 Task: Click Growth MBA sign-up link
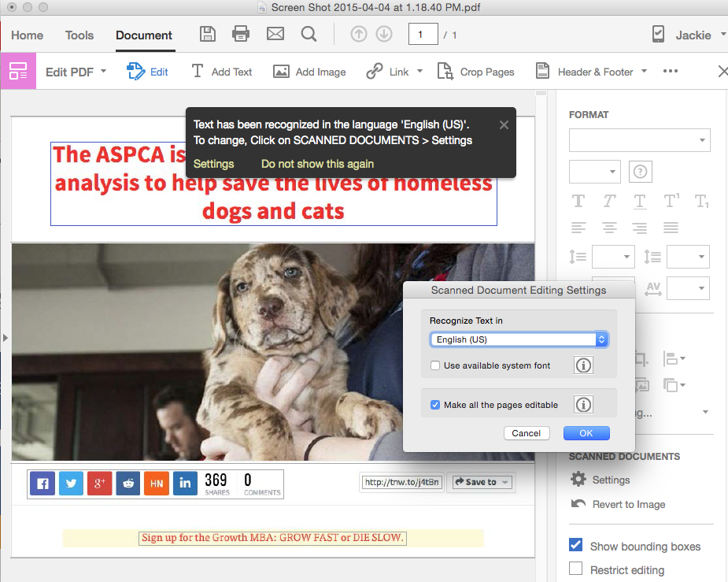(x=272, y=538)
